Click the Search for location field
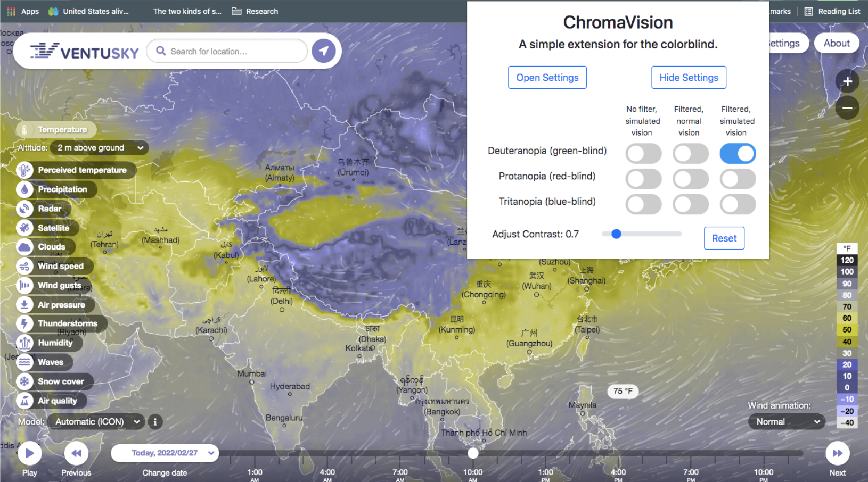This screenshot has height=482, width=868. (x=227, y=51)
